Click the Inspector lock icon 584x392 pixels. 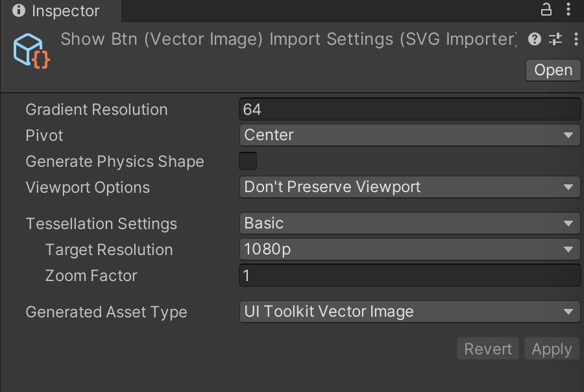[546, 9]
